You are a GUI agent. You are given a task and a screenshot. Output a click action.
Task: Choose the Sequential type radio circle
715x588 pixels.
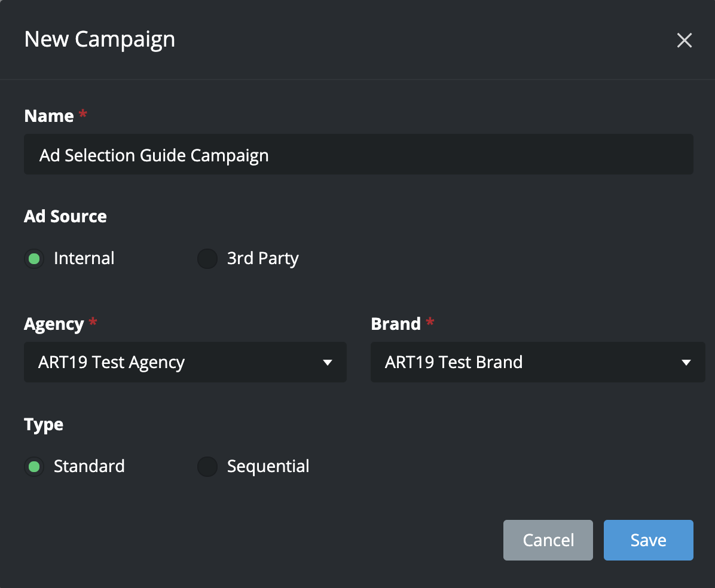207,467
